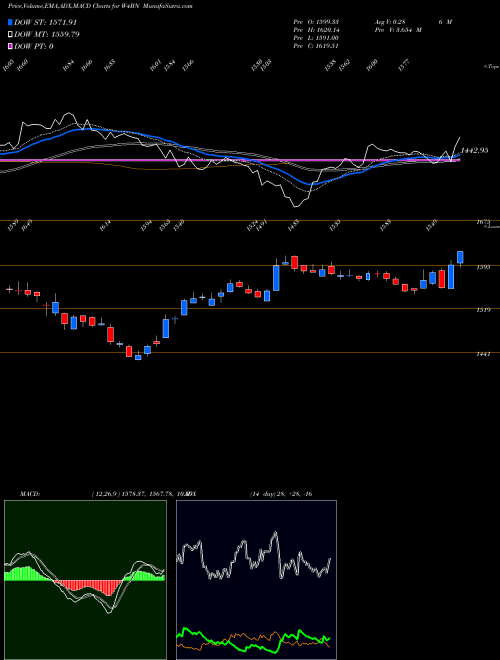Select the 'DOW MT: 1559.79' legend text
Viewport: 500px width, 660px height.
click(47, 34)
